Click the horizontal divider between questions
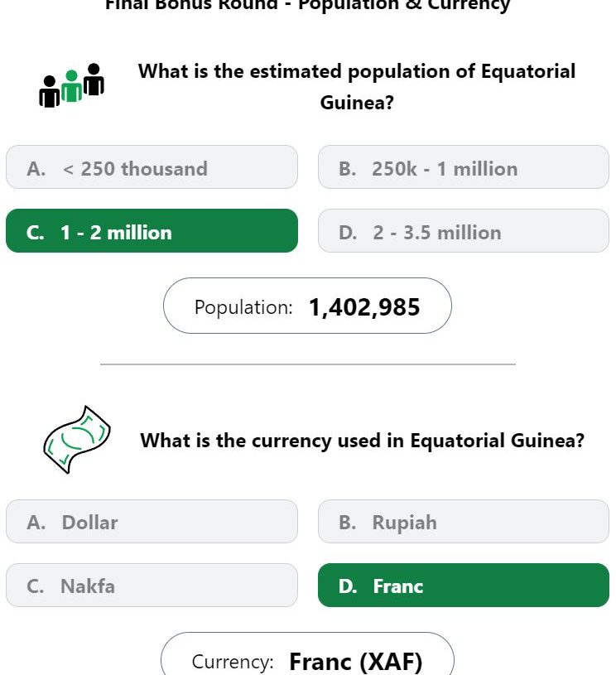616x675 pixels. [x=307, y=364]
